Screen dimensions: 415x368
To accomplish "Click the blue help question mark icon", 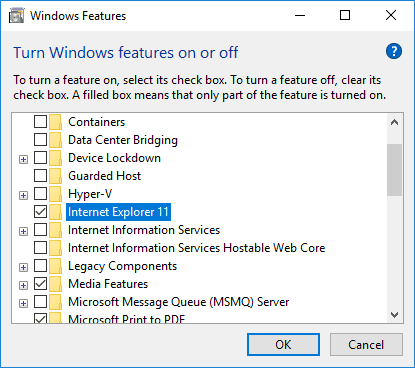I will coord(394,51).
